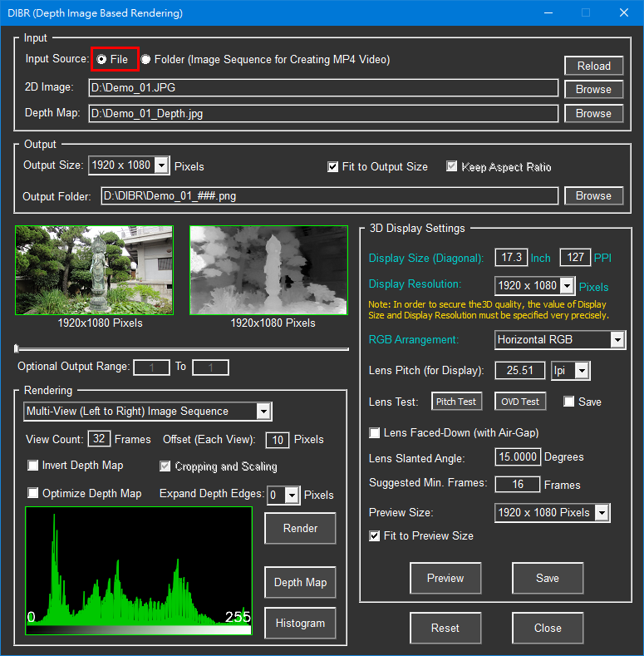Browse for the 2D Image file
This screenshot has width=644, height=656.
(593, 90)
